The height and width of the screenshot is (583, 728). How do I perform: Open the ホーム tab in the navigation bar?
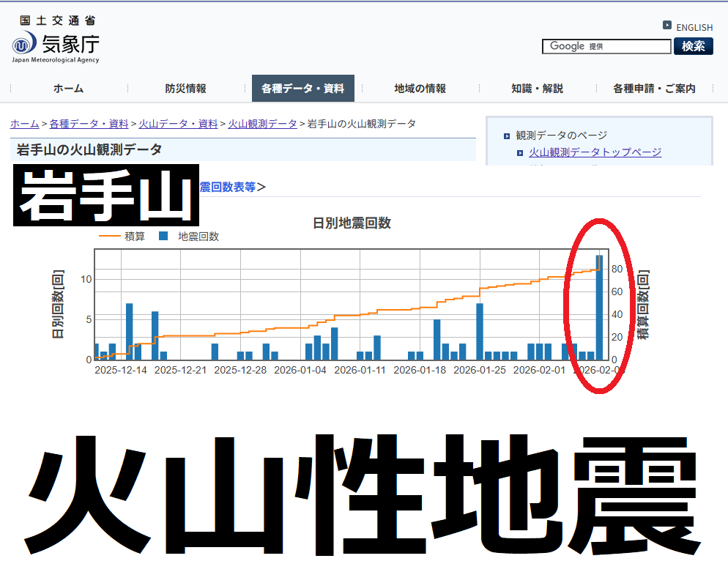pos(68,89)
